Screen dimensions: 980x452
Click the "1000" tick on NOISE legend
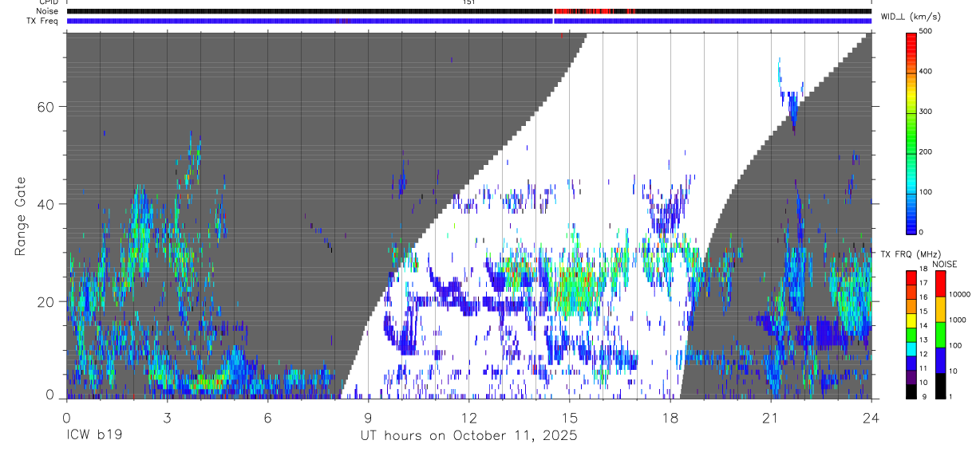[957, 320]
